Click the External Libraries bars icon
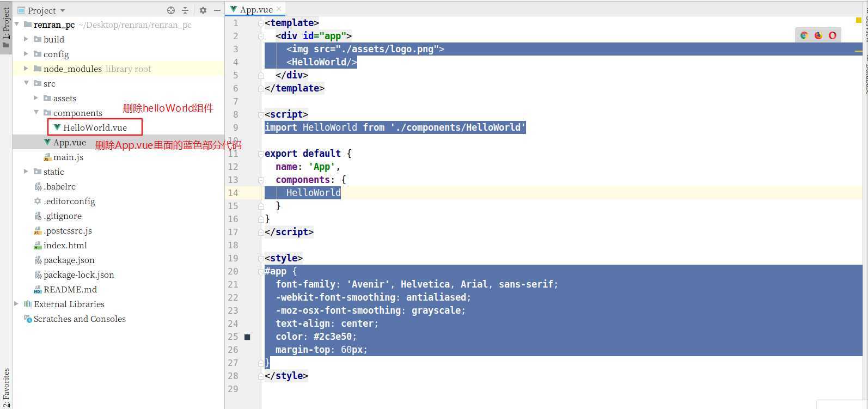Image resolution: width=868 pixels, height=409 pixels. 28,304
